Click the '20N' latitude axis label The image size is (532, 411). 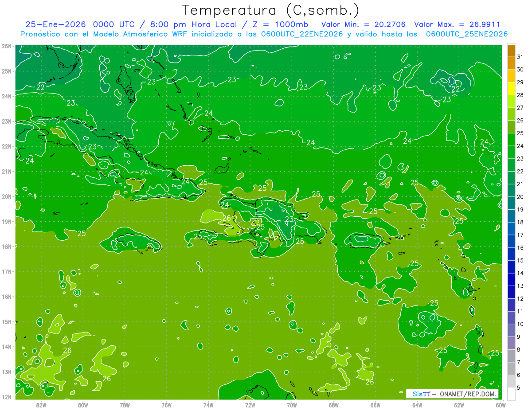click(6, 196)
